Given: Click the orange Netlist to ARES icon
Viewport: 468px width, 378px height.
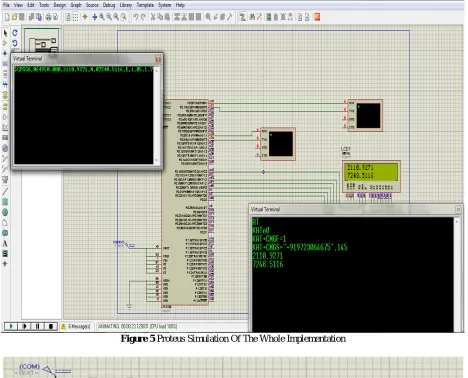Looking at the screenshot, I should click(317, 17).
